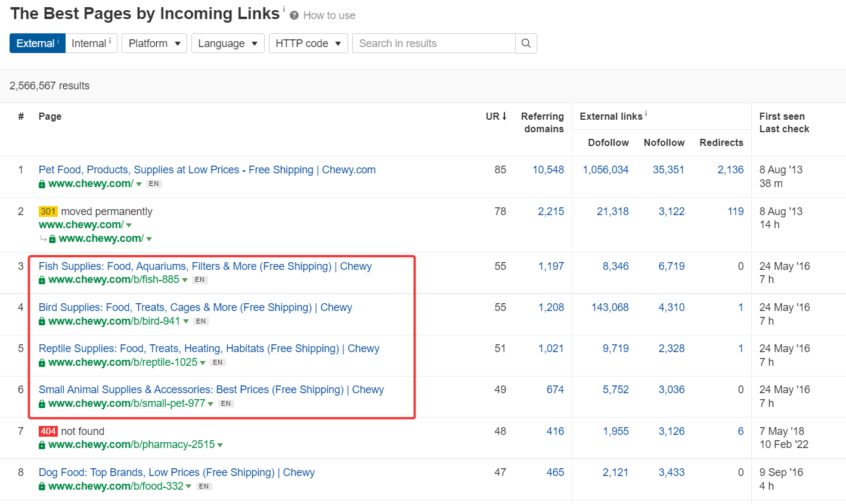Open the Bird Supplies page title link
This screenshot has width=846, height=504.
196,307
